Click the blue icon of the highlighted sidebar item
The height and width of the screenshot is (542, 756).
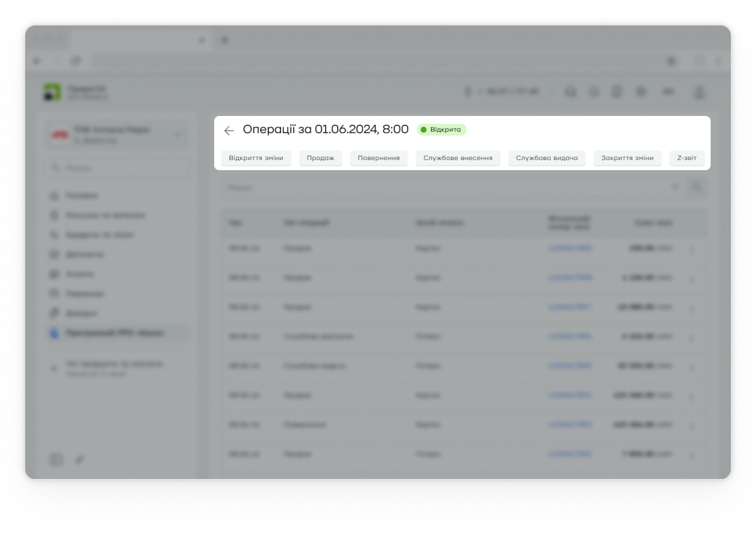tap(54, 333)
